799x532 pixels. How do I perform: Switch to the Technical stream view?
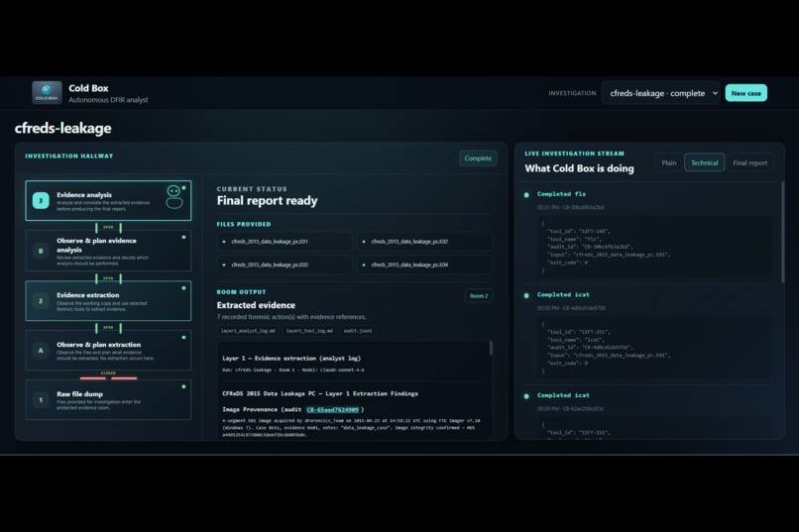[x=704, y=162]
